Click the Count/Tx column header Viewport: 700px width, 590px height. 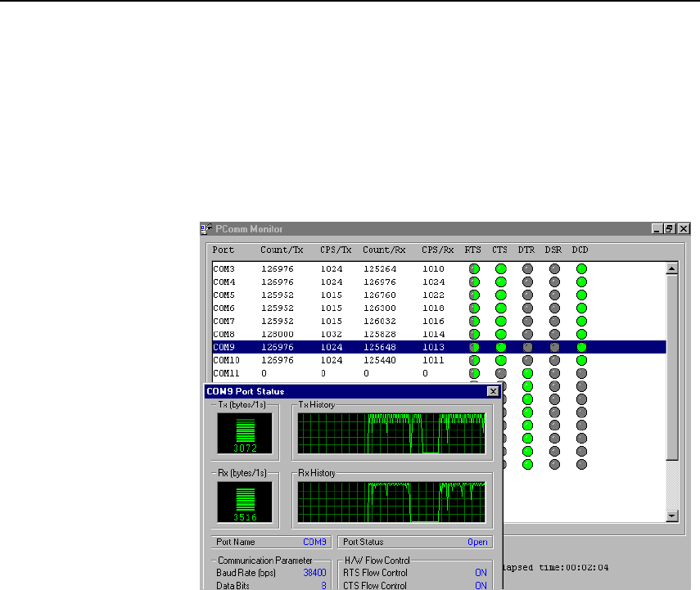point(279,250)
